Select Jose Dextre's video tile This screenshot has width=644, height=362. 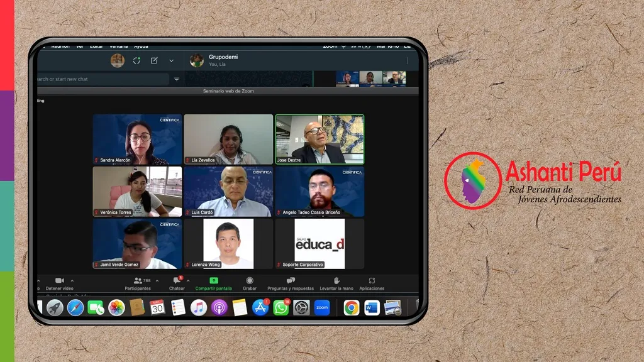point(319,139)
